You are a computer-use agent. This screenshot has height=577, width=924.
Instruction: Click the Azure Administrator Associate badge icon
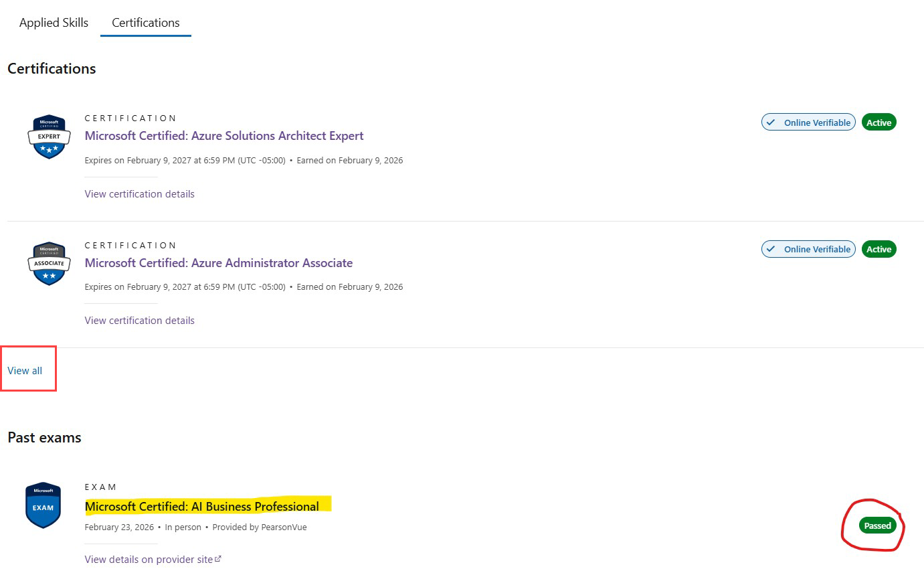pyautogui.click(x=49, y=264)
